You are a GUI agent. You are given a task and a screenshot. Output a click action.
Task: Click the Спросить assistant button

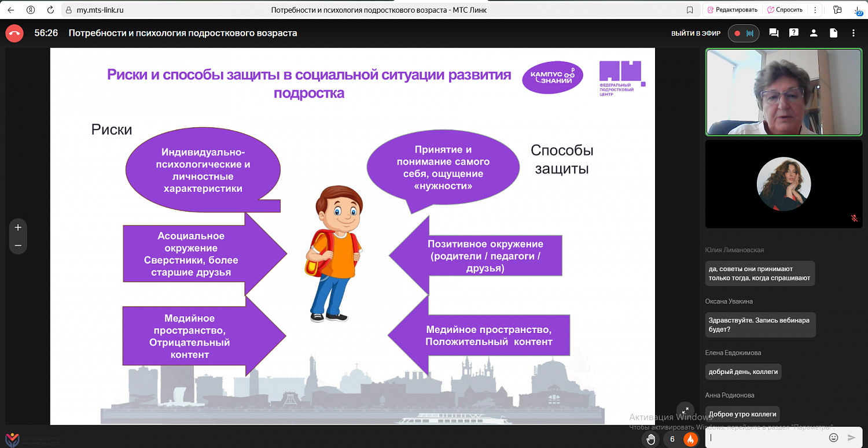pyautogui.click(x=785, y=10)
